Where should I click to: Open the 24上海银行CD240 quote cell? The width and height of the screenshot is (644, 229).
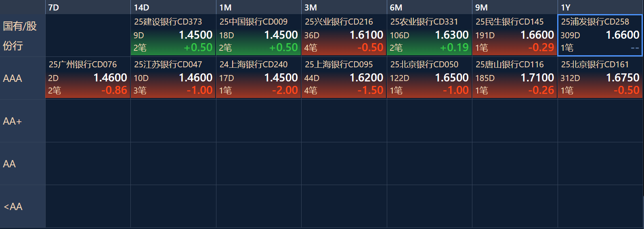pos(258,78)
